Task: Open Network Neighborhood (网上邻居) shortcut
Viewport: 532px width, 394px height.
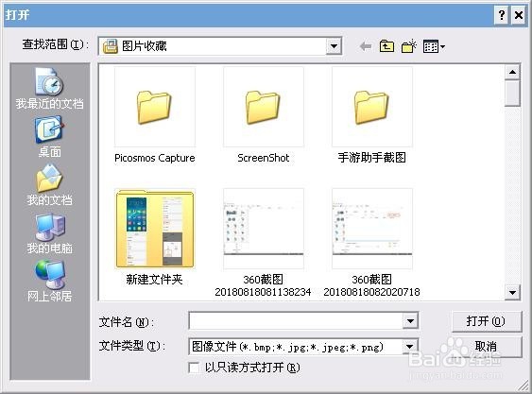Action: [49, 282]
